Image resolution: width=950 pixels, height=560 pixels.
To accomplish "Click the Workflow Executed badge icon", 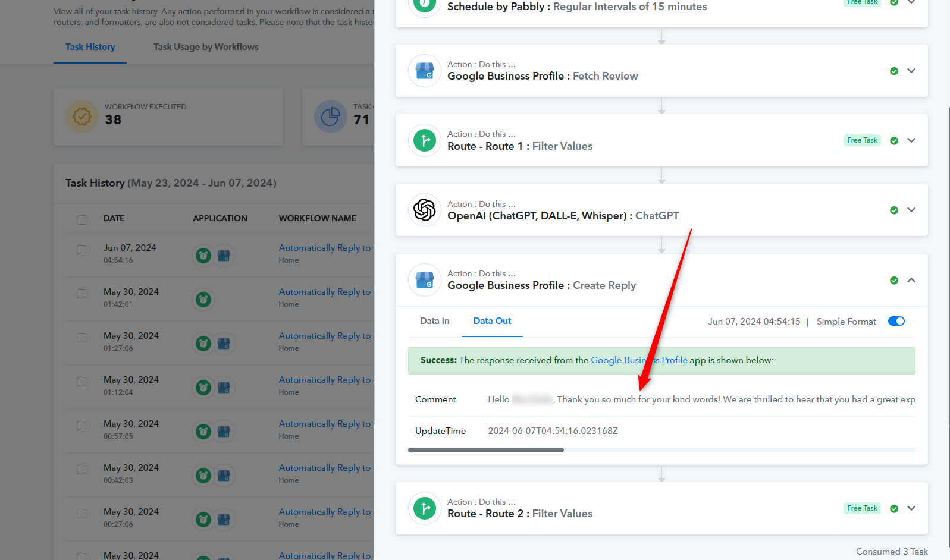I will pos(82,117).
